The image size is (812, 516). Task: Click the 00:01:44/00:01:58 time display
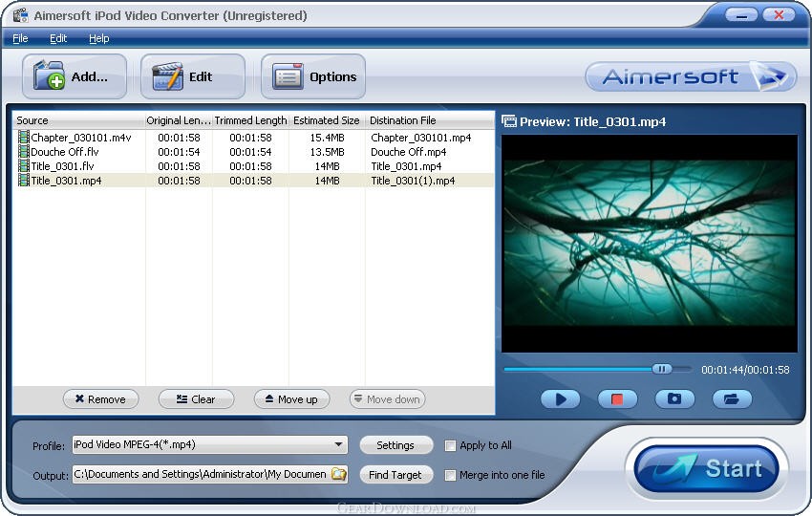click(x=746, y=370)
